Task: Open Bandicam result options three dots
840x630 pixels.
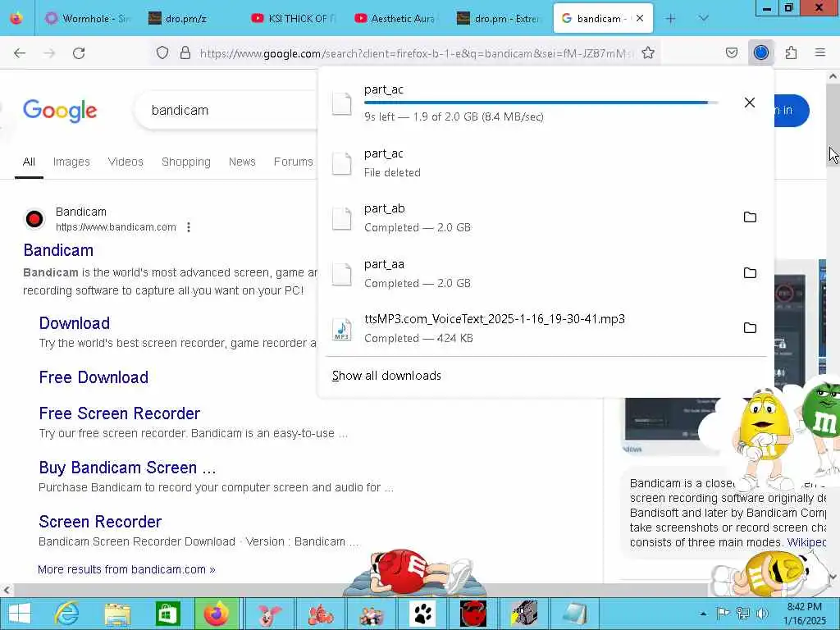Action: coord(189,227)
